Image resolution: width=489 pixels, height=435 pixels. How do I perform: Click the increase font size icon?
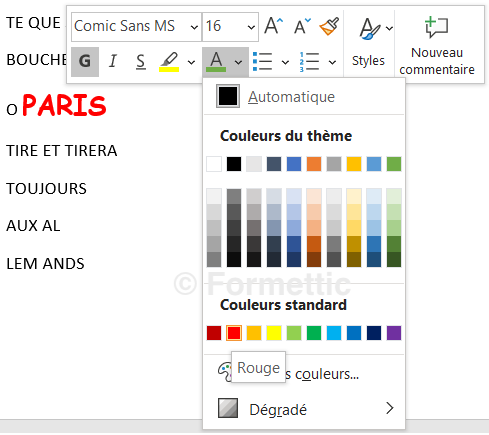(274, 26)
